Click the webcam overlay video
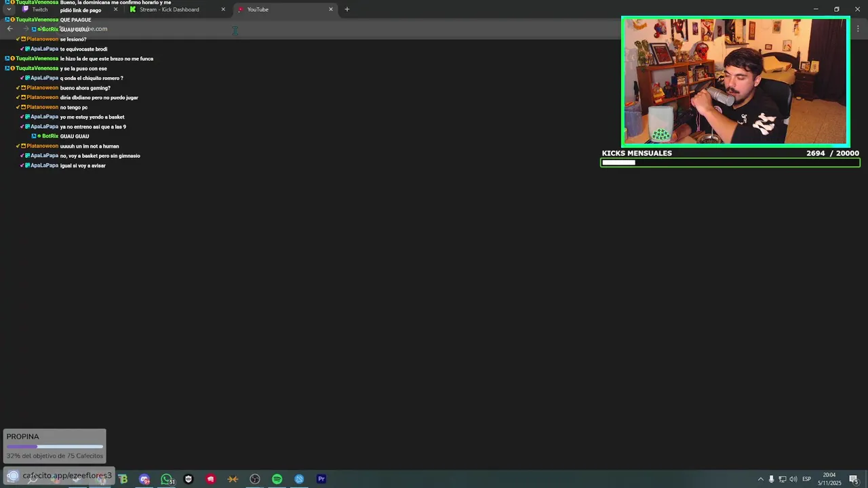 point(736,81)
